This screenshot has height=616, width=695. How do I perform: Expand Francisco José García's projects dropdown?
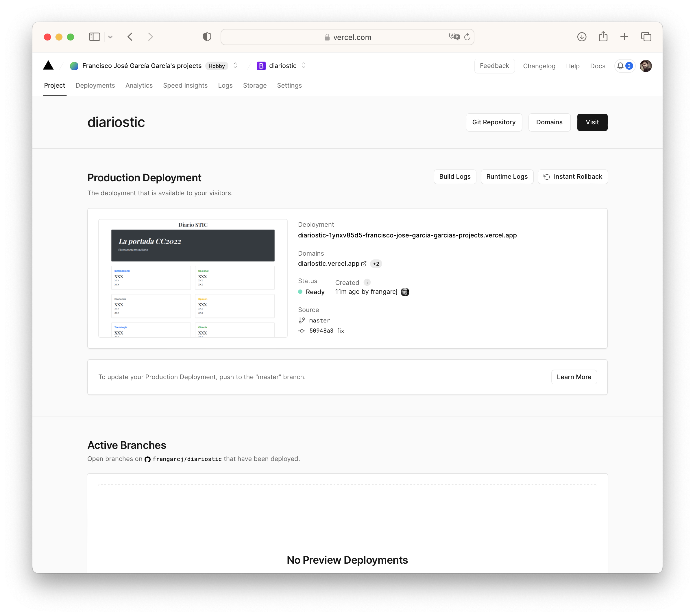(236, 66)
